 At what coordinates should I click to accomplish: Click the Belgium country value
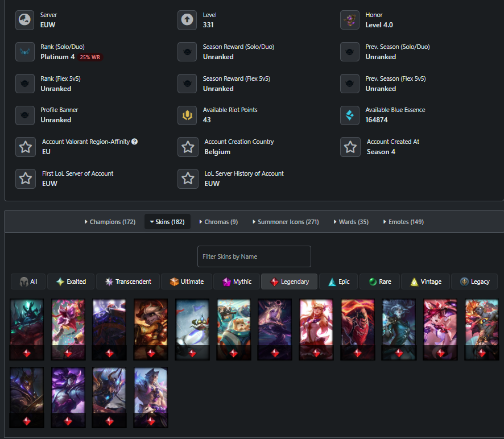coord(217,152)
